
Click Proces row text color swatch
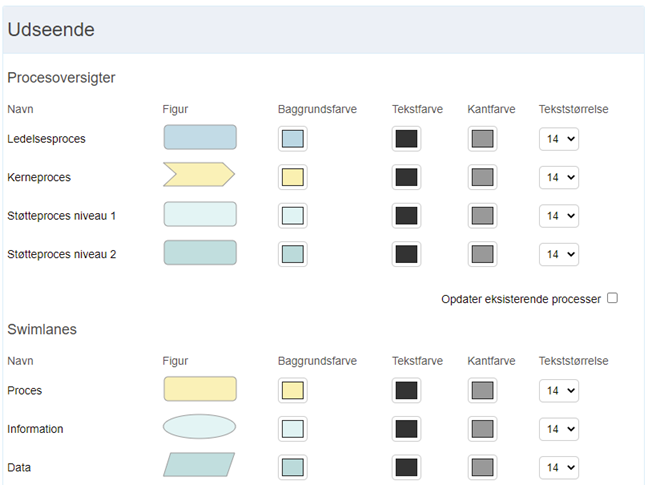click(406, 390)
